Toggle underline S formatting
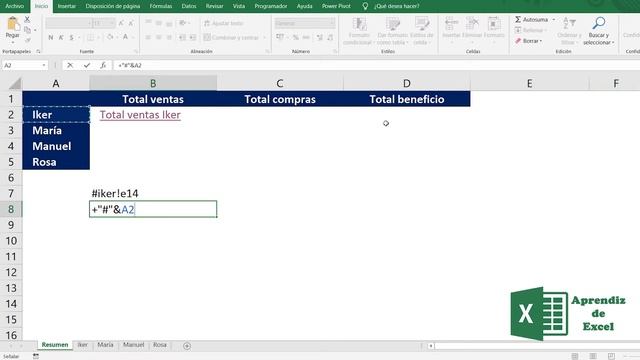The height and width of the screenshot is (360, 640). point(71,38)
